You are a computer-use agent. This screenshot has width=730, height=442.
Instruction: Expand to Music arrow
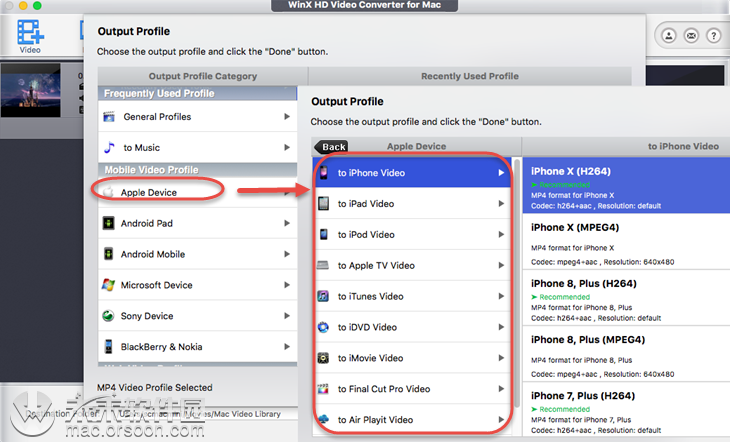pyautogui.click(x=287, y=147)
